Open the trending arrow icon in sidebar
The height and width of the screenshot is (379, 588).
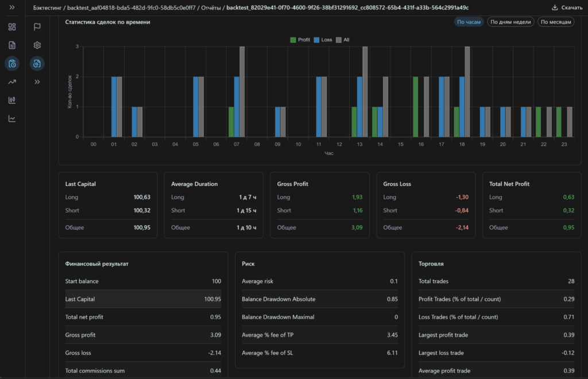pos(12,82)
